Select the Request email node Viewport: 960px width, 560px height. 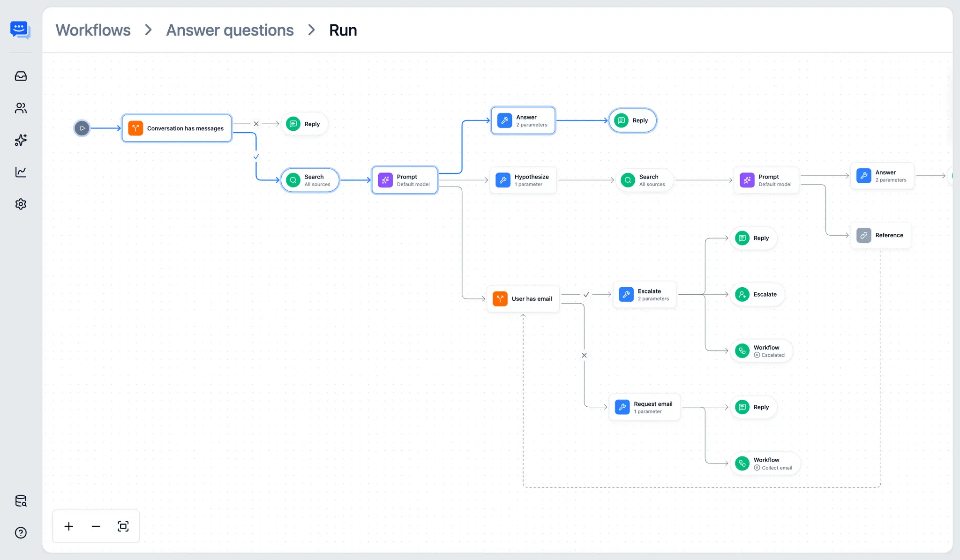pos(645,407)
